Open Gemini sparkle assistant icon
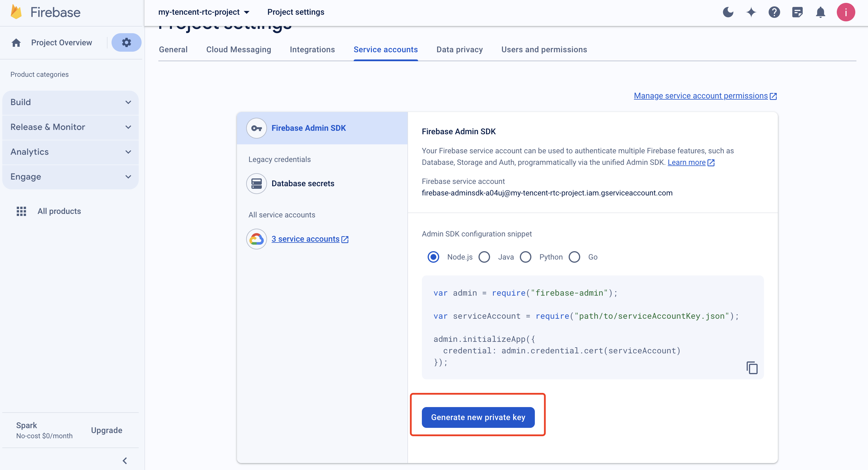 point(751,12)
